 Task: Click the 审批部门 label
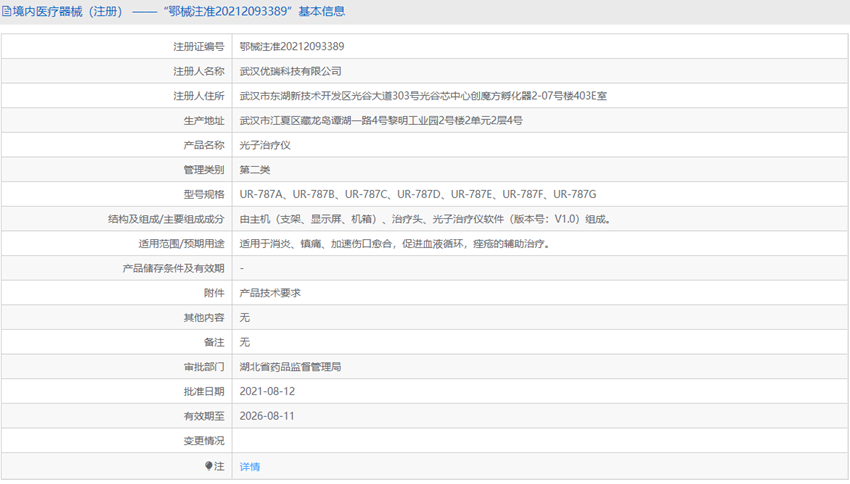tap(204, 367)
